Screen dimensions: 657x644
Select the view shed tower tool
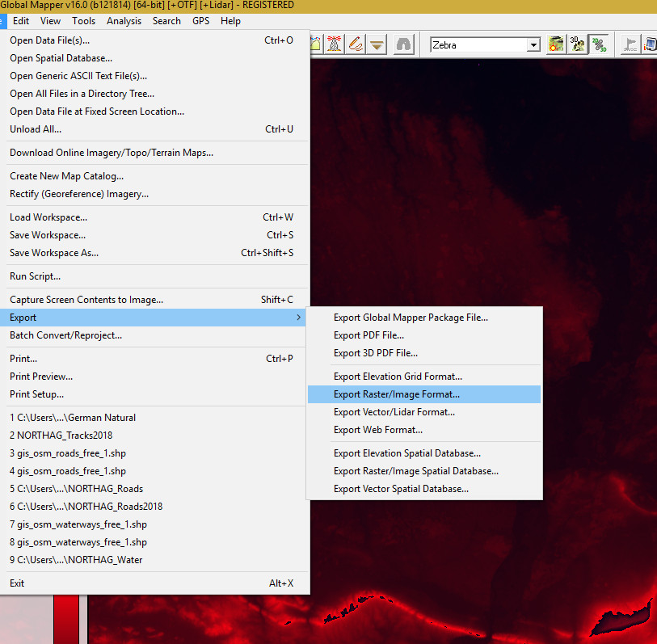(x=334, y=44)
